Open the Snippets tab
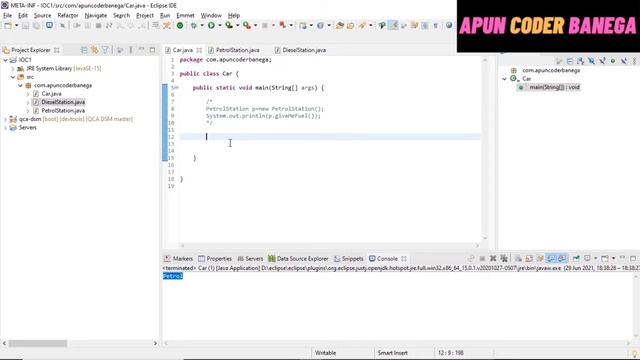Image resolution: width=640 pixels, height=360 pixels. point(349,259)
